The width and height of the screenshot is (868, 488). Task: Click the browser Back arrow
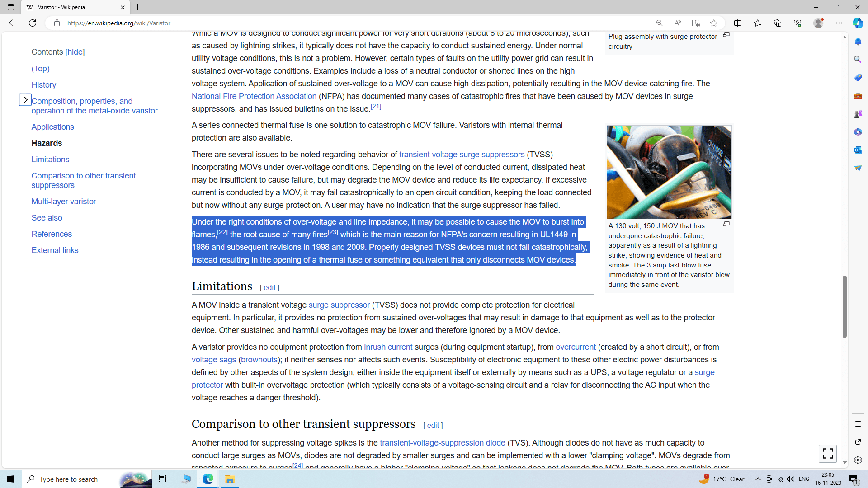[x=13, y=23]
